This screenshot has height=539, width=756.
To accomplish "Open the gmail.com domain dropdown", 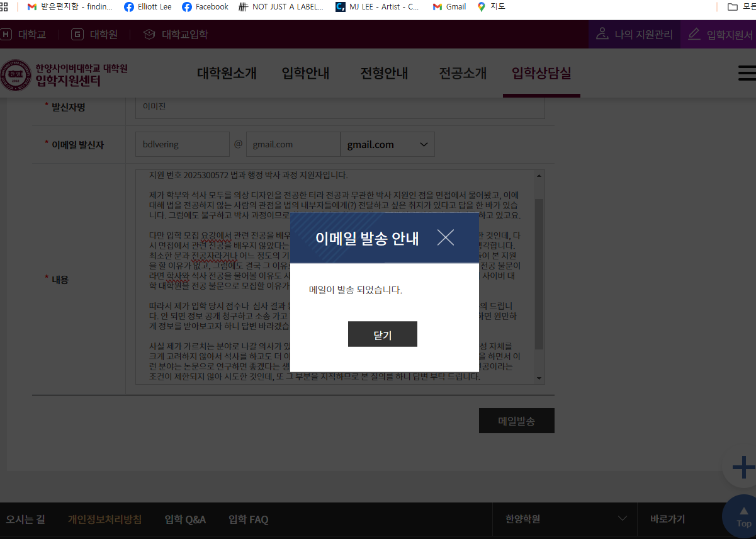I will tap(388, 144).
